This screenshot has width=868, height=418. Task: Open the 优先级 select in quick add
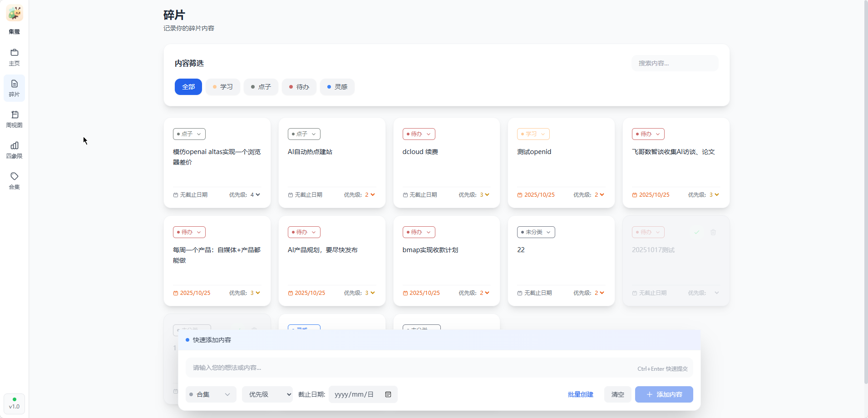coord(267,394)
